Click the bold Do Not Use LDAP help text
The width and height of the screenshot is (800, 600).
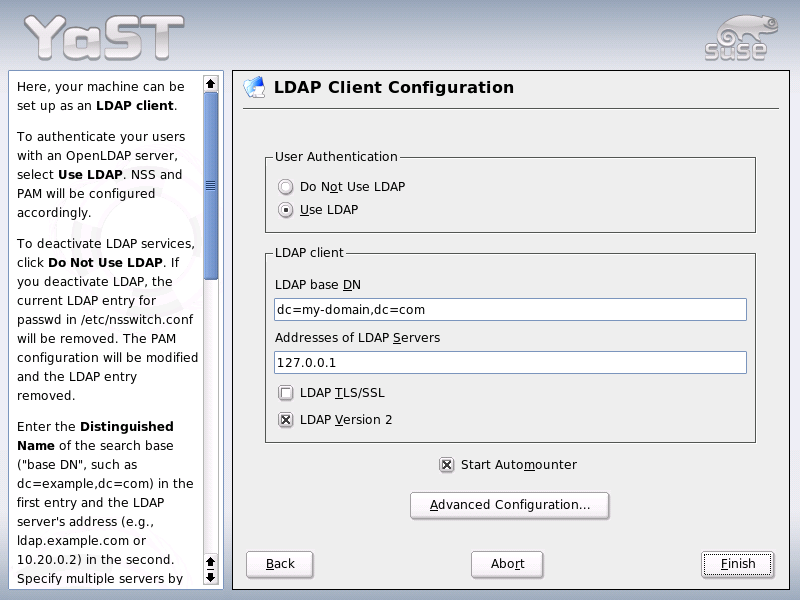tap(105, 263)
